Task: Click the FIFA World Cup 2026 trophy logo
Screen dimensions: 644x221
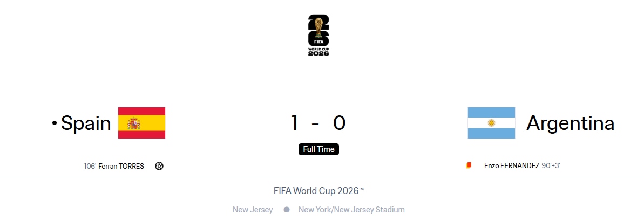Action: [318, 35]
